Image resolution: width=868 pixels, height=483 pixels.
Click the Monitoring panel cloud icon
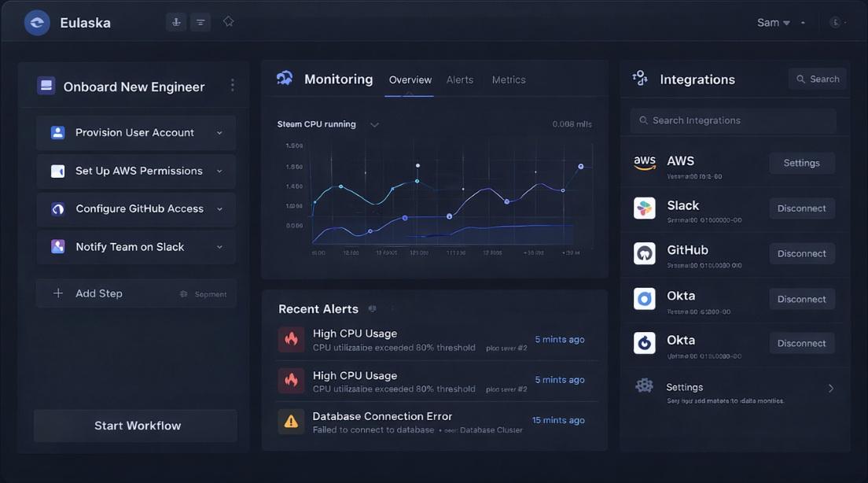coord(285,79)
